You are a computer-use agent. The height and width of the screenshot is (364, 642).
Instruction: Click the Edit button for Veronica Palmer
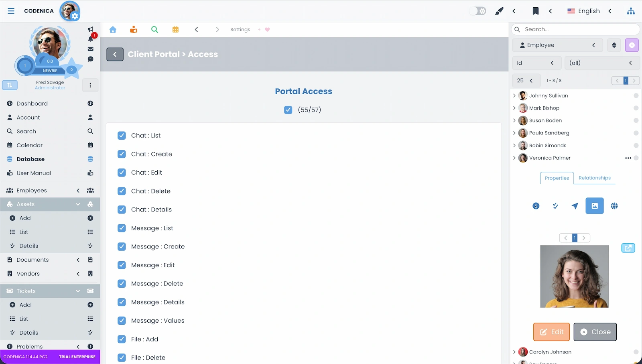pos(551,332)
